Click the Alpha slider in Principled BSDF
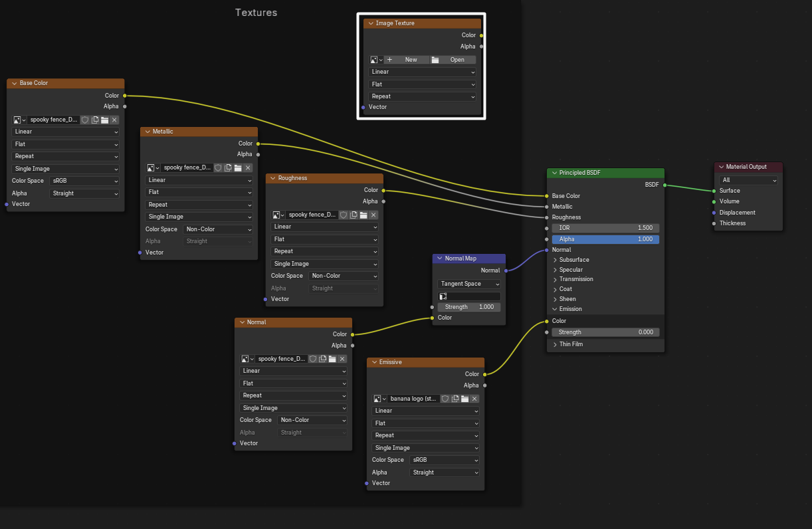 tap(605, 239)
